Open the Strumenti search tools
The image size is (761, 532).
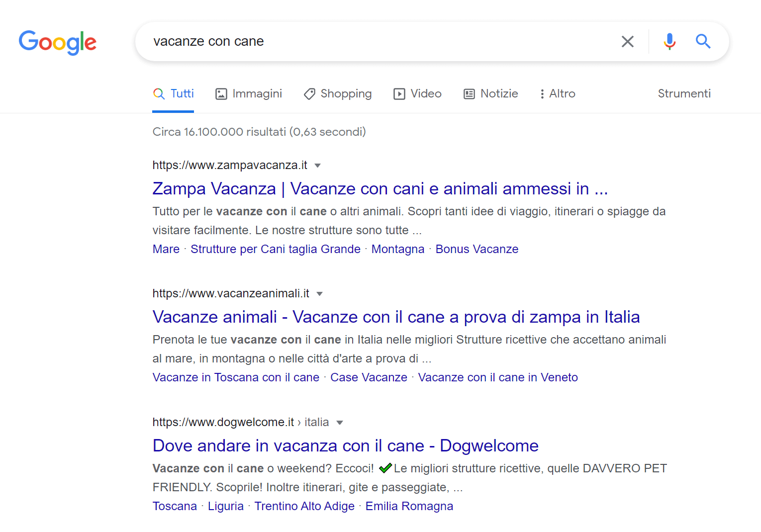684,93
